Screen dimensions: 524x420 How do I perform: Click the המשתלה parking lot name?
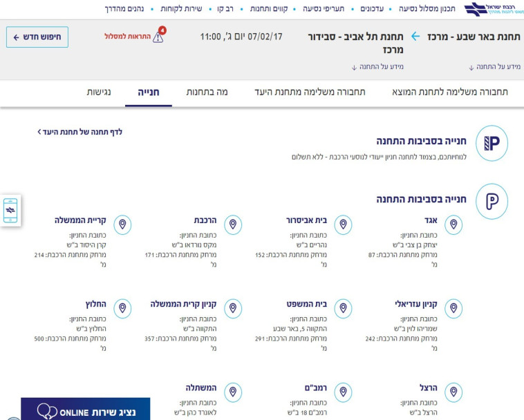pos(201,388)
